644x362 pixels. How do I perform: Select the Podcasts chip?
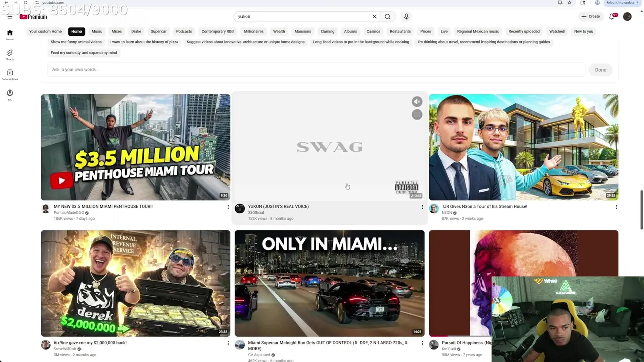click(x=184, y=31)
